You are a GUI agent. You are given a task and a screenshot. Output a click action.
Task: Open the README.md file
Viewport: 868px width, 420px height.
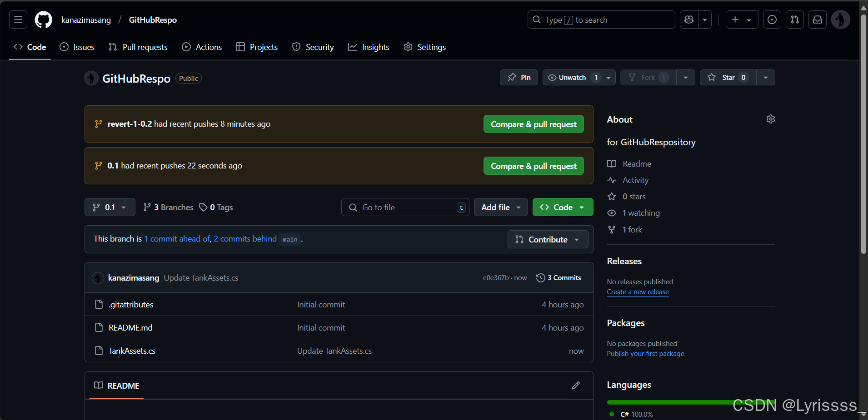130,328
